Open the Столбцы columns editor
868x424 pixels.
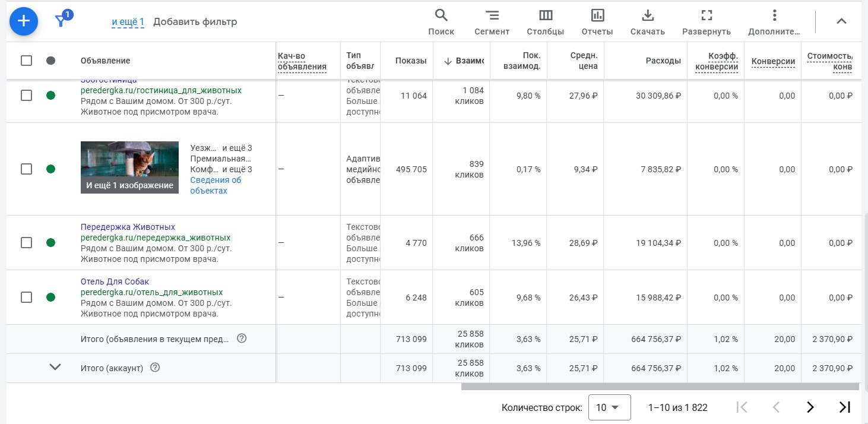click(546, 22)
